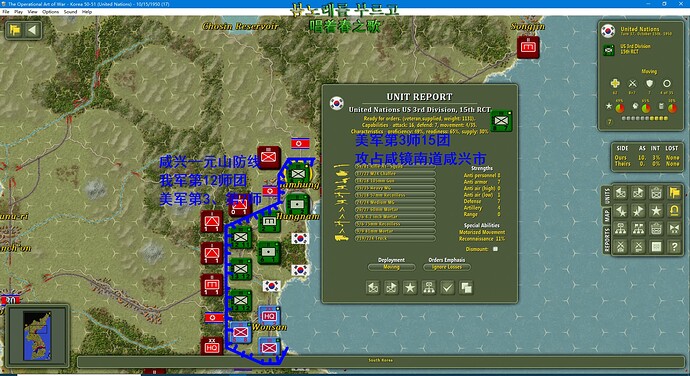The width and height of the screenshot is (690, 376).
Task: Open the formation hierarchy icon in Unit Report
Action: pyautogui.click(x=429, y=288)
